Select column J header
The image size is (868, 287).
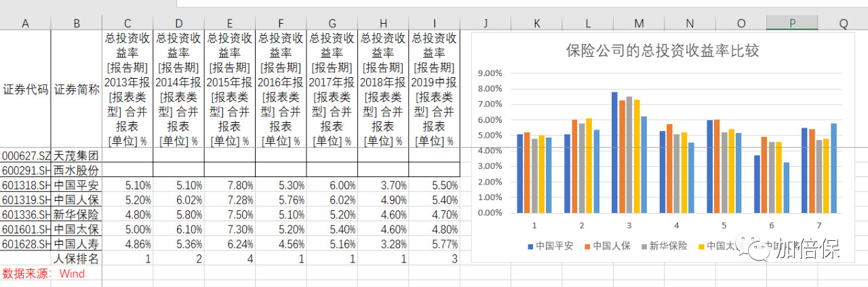[486, 23]
